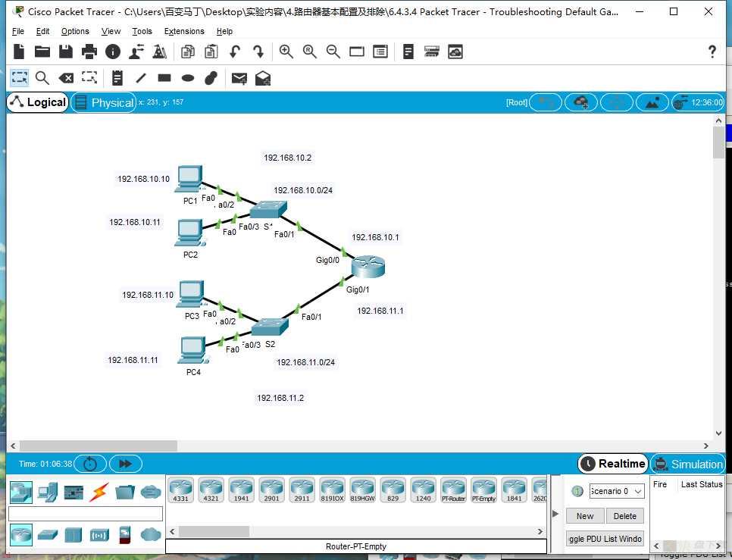
Task: Open the File menu
Action: tap(18, 31)
